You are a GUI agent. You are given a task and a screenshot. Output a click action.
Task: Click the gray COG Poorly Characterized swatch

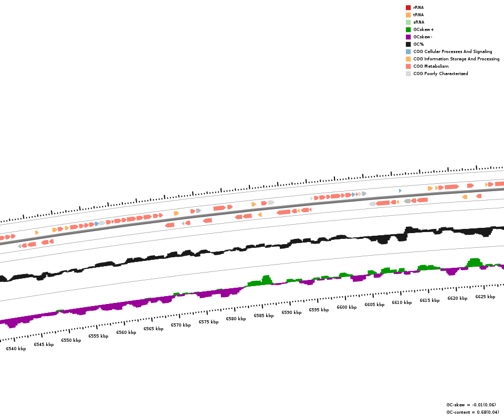pyautogui.click(x=408, y=73)
